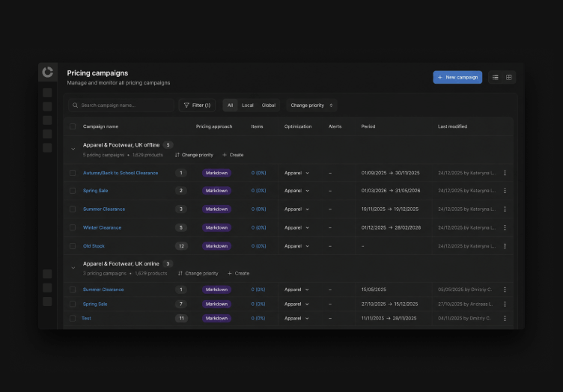Open the Winter Clearance campaign link
The height and width of the screenshot is (392, 563).
pos(102,227)
